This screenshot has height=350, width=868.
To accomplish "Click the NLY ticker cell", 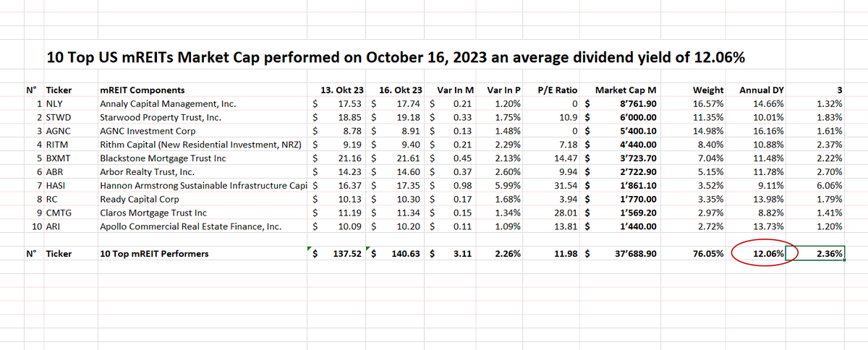I will click(54, 103).
